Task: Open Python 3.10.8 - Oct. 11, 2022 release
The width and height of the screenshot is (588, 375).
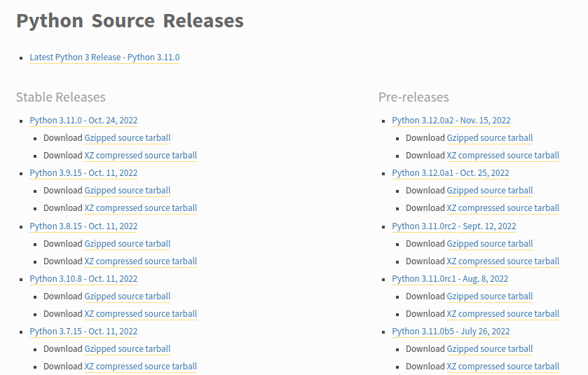Action: [83, 279]
